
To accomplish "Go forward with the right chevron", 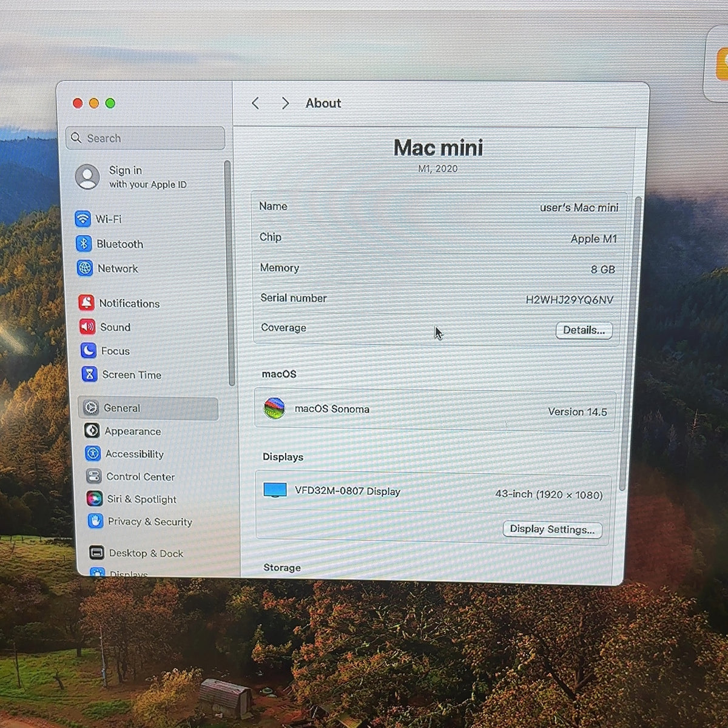I will tap(285, 103).
